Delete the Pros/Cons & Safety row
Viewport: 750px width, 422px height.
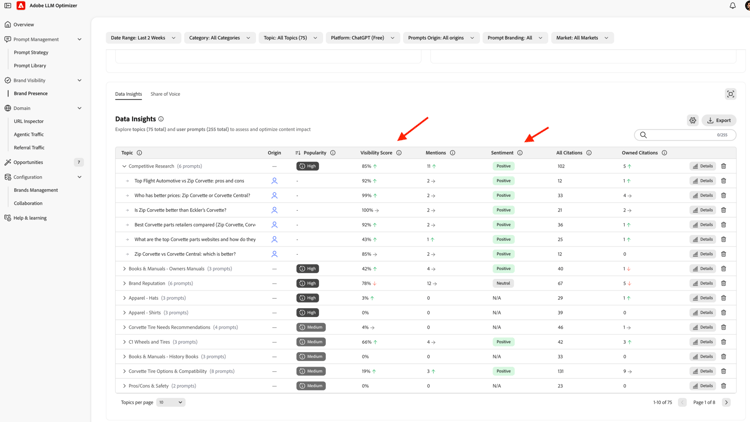click(x=723, y=386)
